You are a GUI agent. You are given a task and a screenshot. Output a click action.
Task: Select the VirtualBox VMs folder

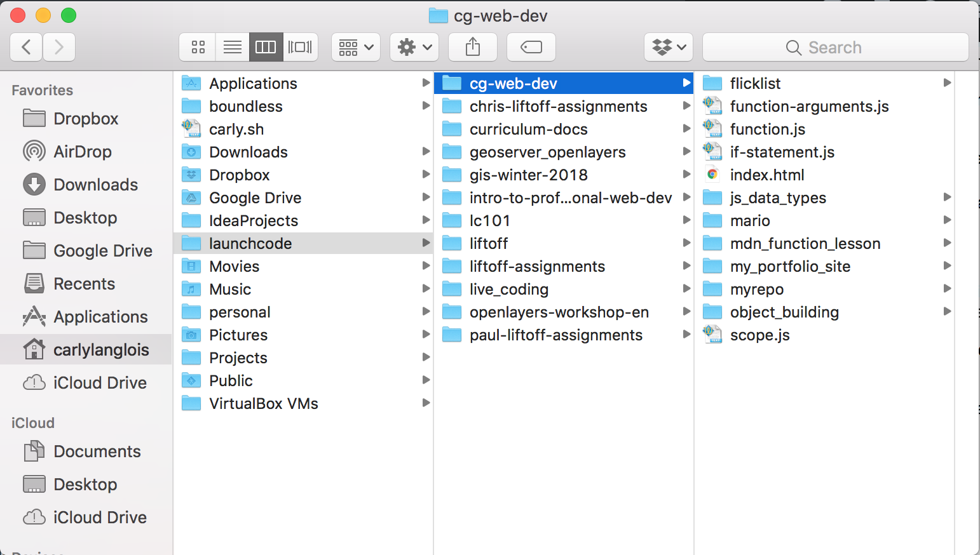pyautogui.click(x=263, y=404)
